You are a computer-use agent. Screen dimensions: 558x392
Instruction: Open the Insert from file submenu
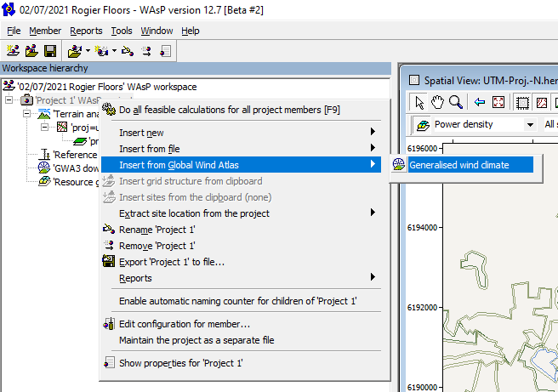[241, 149]
